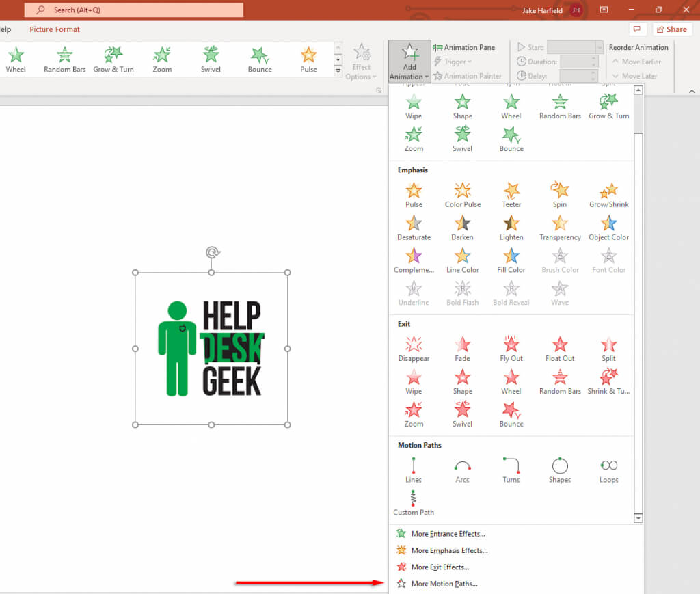
Task: Apply Random Bars from the ribbon gallery
Action: pyautogui.click(x=65, y=59)
